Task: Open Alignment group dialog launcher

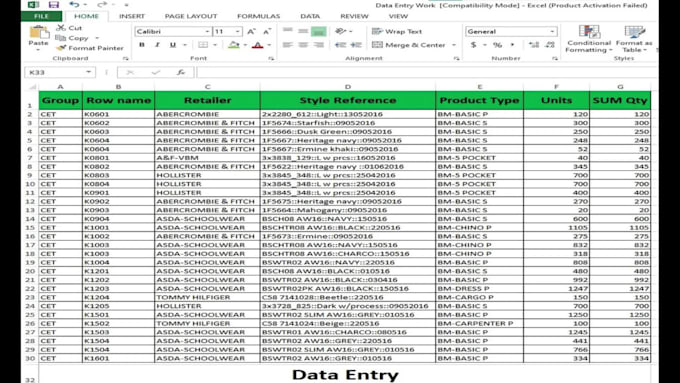Action: point(456,58)
